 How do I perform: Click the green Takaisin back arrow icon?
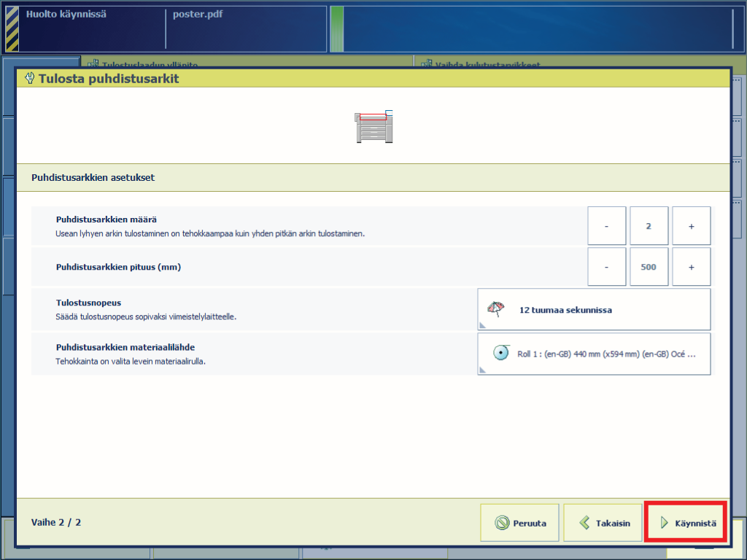(x=584, y=523)
